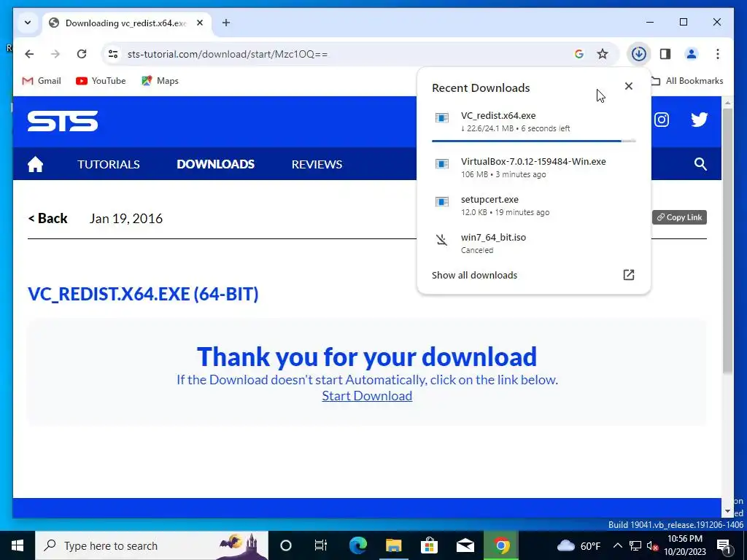Close the Recent Downloads popup
The width and height of the screenshot is (747, 560).
click(x=629, y=86)
